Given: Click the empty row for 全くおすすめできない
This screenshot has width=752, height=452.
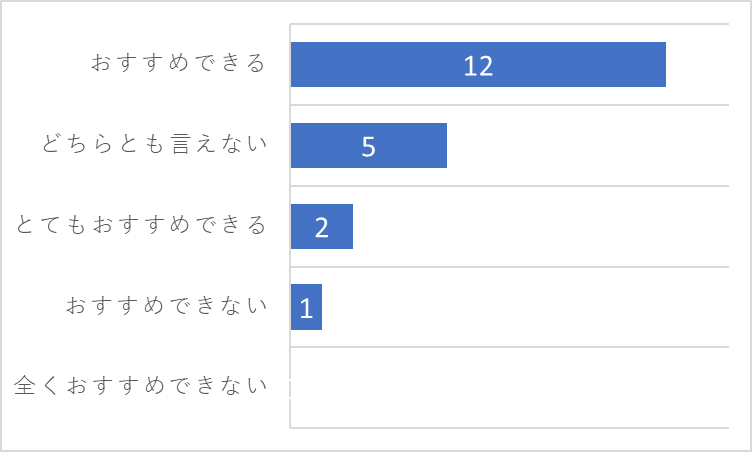Looking at the screenshot, I should coord(509,387).
